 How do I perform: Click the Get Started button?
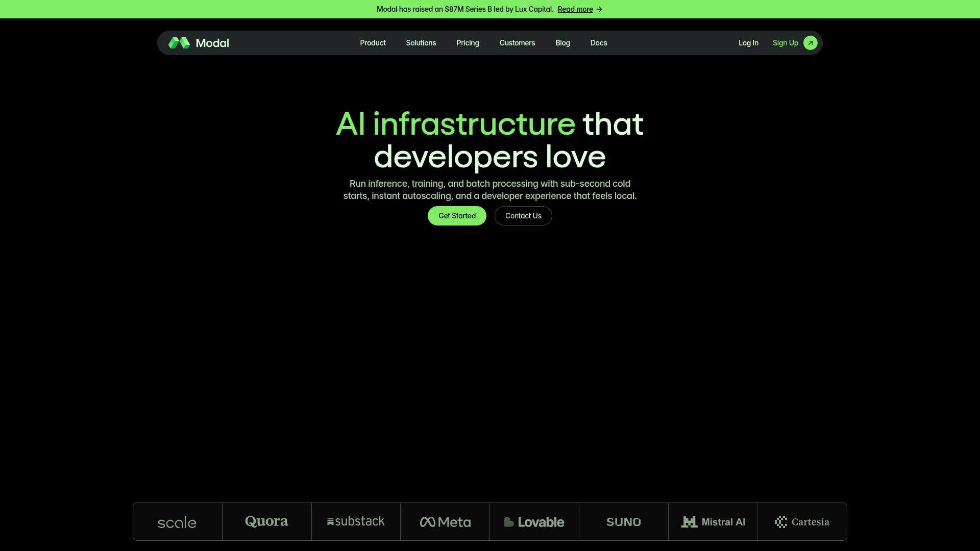(x=456, y=215)
